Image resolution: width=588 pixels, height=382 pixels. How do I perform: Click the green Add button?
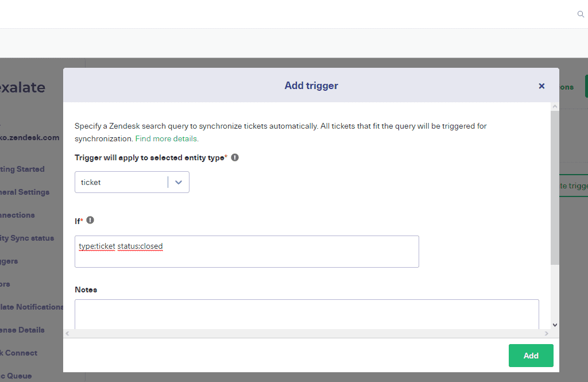tap(531, 356)
